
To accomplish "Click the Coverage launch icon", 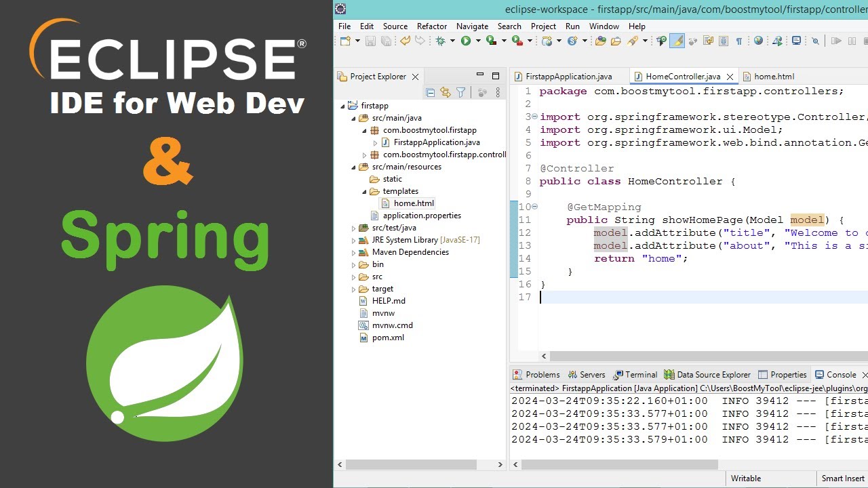I will [490, 41].
